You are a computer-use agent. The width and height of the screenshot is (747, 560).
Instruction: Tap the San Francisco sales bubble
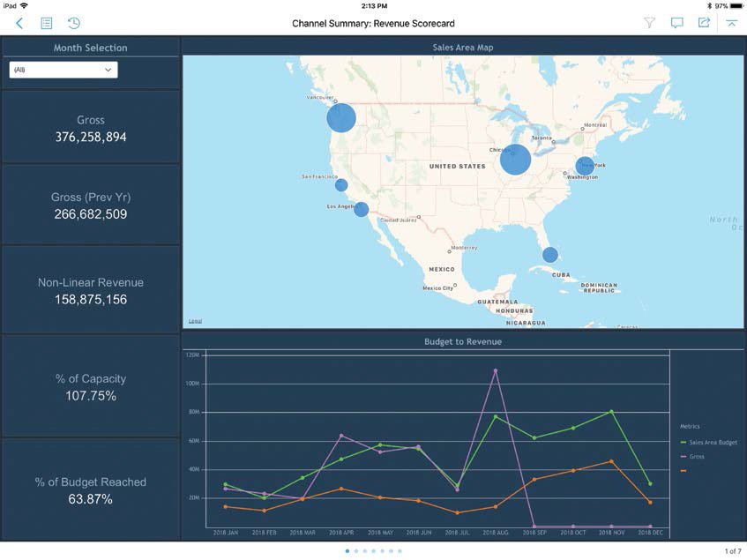pos(341,185)
